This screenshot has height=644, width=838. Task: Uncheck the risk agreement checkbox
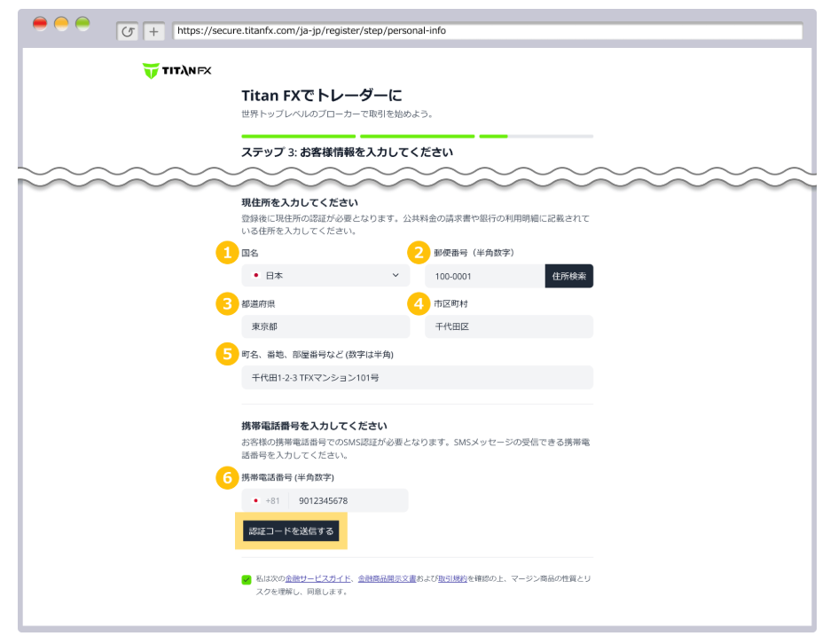[247, 579]
